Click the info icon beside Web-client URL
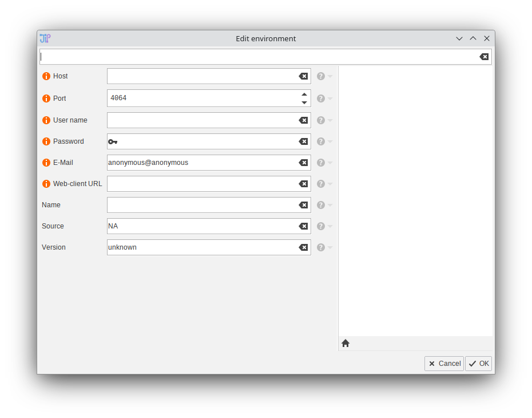Image resolution: width=532 pixels, height=418 pixels. 46,184
